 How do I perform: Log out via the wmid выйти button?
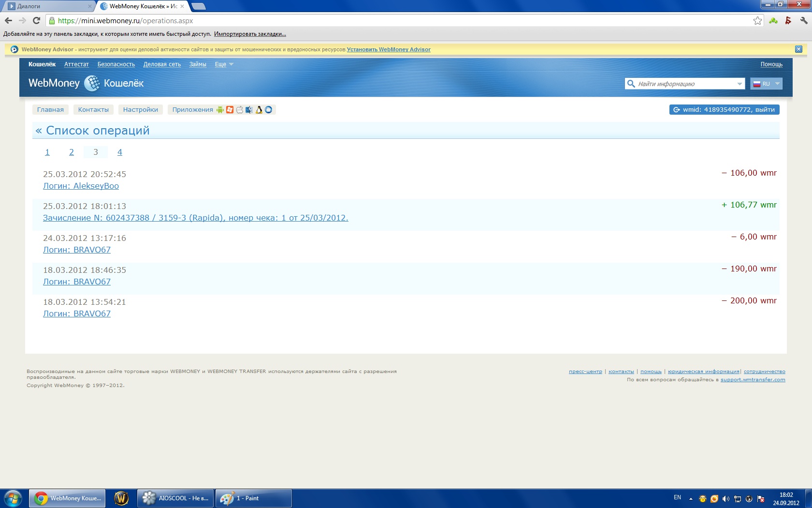[725, 110]
